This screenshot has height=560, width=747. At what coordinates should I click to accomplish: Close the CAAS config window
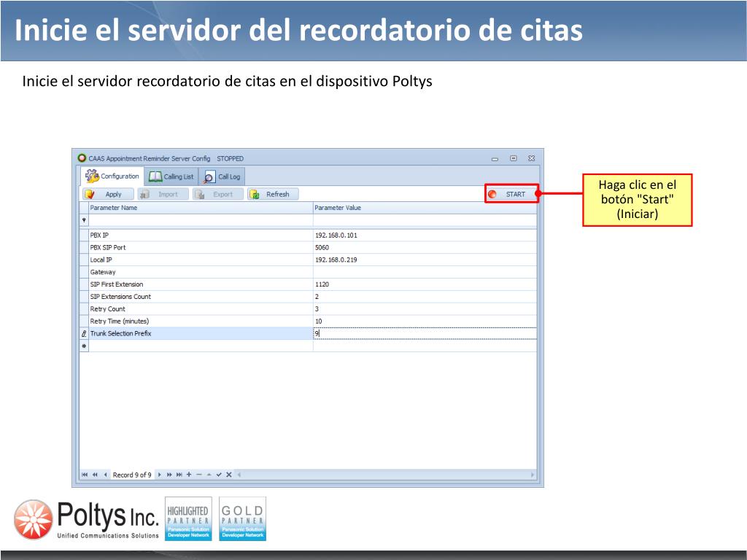click(531, 158)
